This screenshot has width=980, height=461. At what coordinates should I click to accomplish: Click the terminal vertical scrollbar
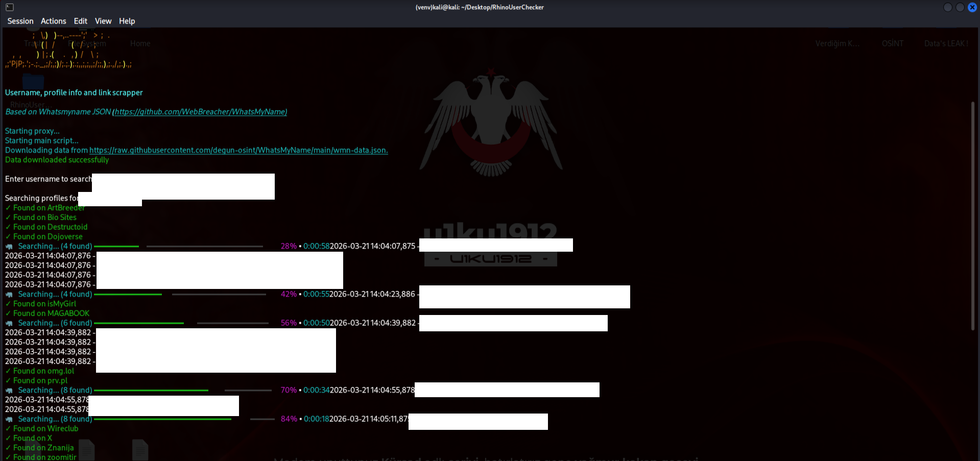click(973, 215)
